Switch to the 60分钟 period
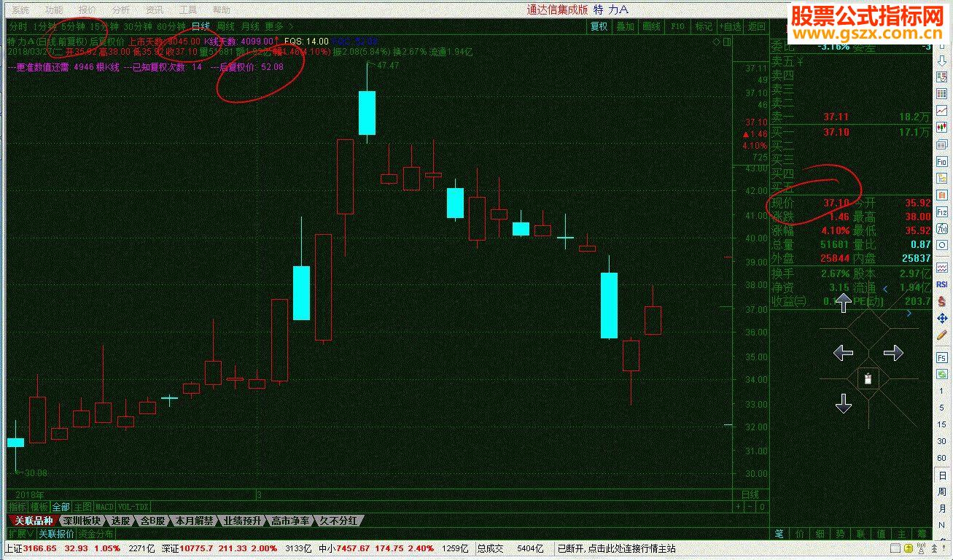The height and width of the screenshot is (560, 953). pos(171,26)
